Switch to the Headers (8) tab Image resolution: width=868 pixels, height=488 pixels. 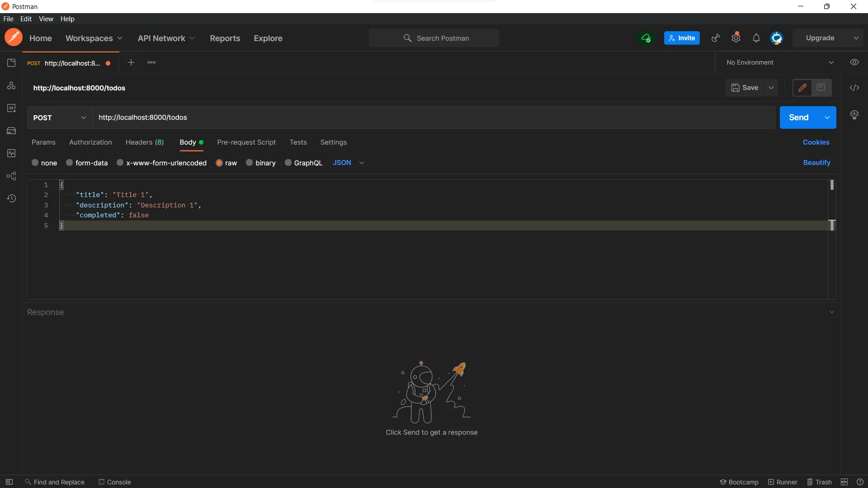point(145,142)
